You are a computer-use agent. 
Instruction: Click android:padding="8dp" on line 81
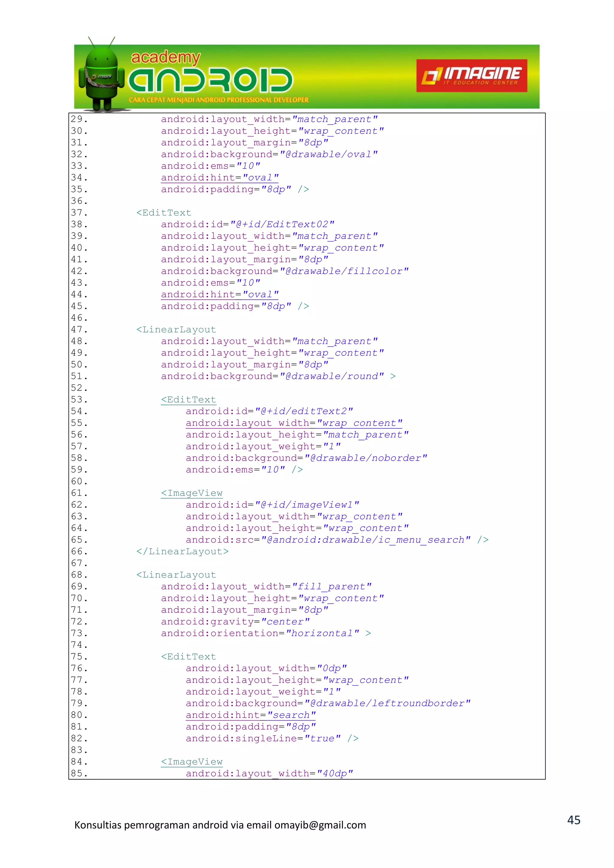coord(251,727)
